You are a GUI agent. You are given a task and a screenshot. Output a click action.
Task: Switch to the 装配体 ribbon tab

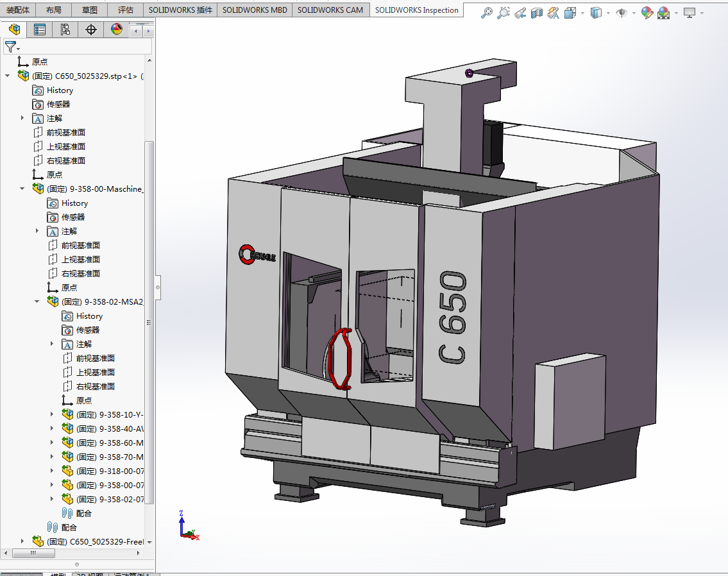pos(18,10)
